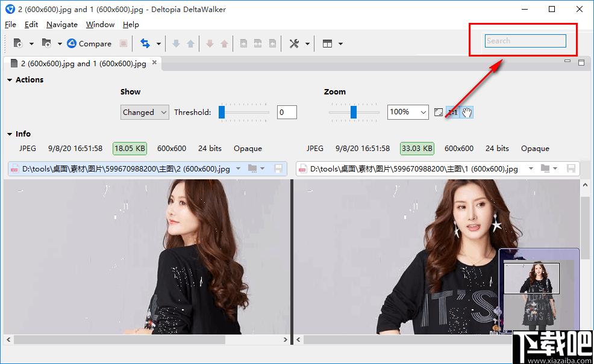This screenshot has height=364, width=594.
Task: Click the blue swap sides arrows icon
Action: pyautogui.click(x=145, y=43)
